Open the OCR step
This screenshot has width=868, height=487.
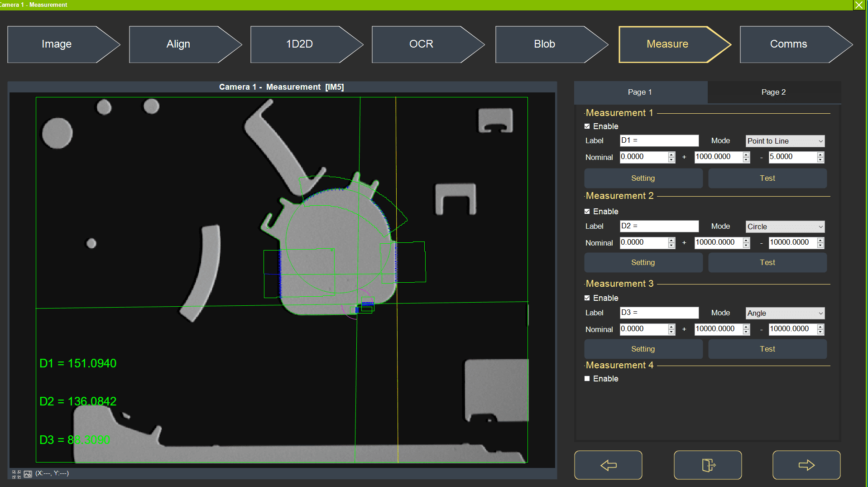(428, 44)
